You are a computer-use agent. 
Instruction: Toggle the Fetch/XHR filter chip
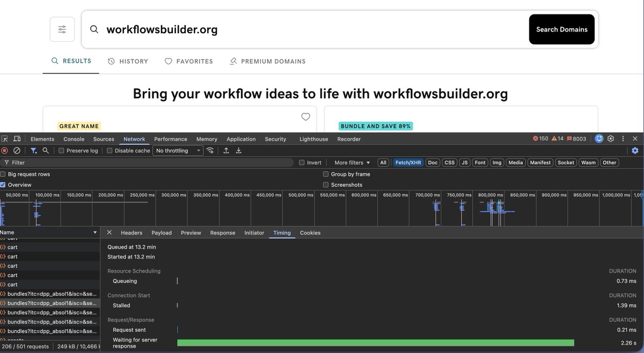[x=408, y=163]
